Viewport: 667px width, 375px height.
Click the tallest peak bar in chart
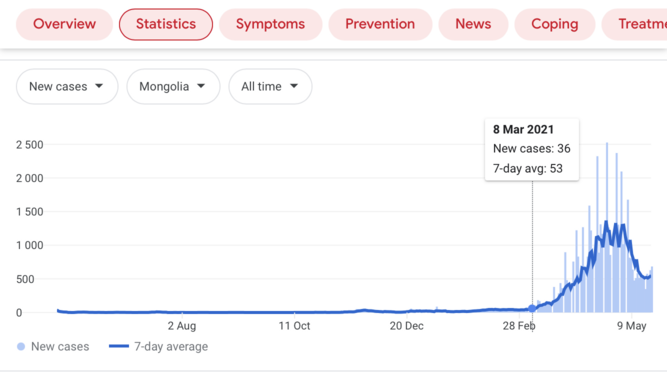tap(607, 227)
